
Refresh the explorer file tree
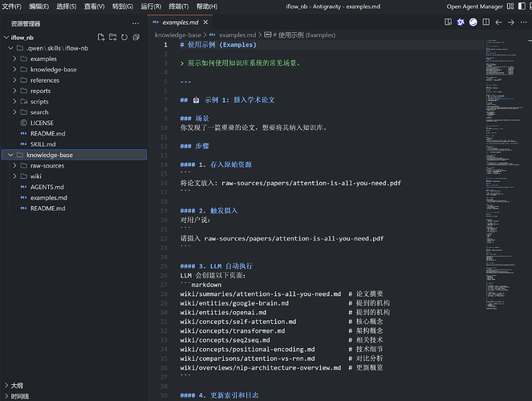(124, 37)
